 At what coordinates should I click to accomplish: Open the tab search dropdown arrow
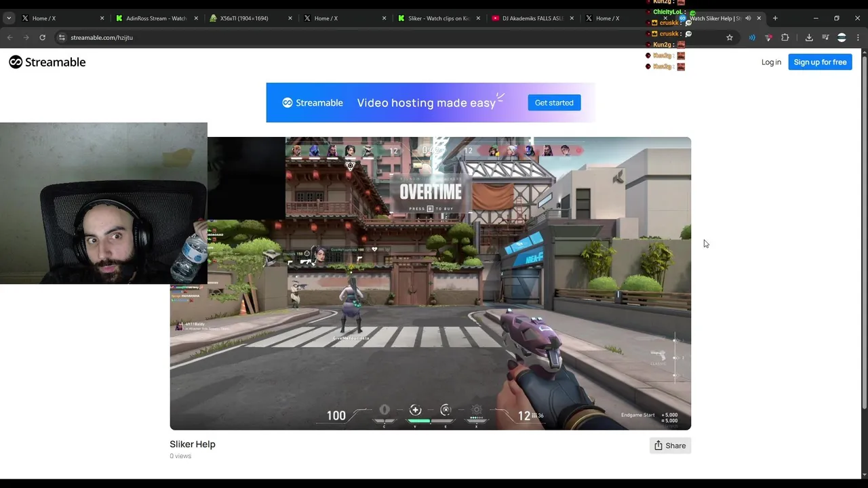[x=9, y=18]
